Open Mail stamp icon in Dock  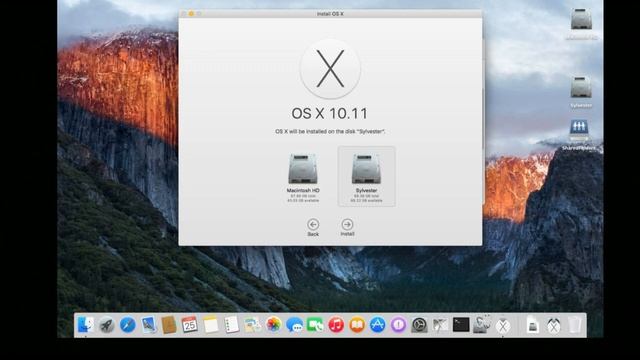pyautogui.click(x=149, y=325)
